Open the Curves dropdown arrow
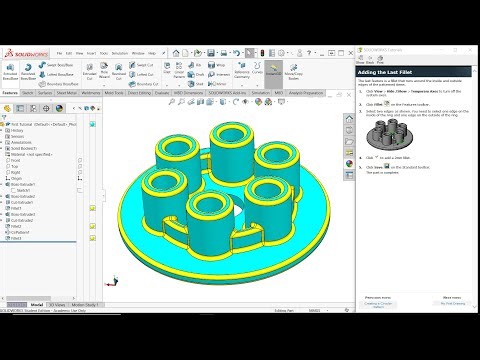480x360 pixels. click(257, 85)
